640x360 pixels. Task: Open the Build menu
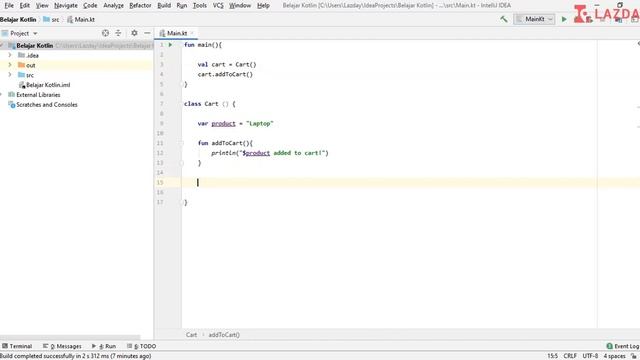coord(164,6)
